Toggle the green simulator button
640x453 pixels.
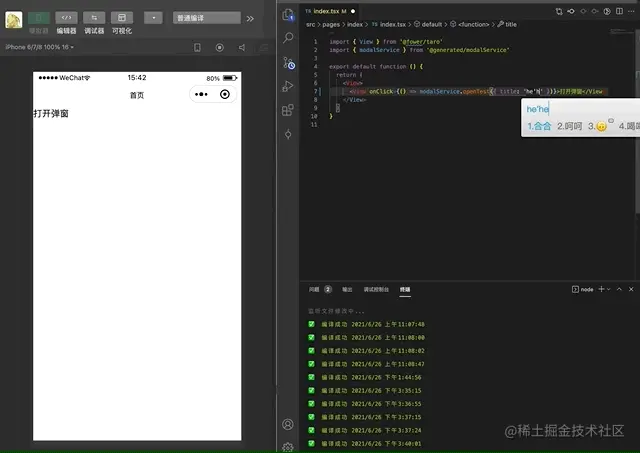[x=39, y=18]
